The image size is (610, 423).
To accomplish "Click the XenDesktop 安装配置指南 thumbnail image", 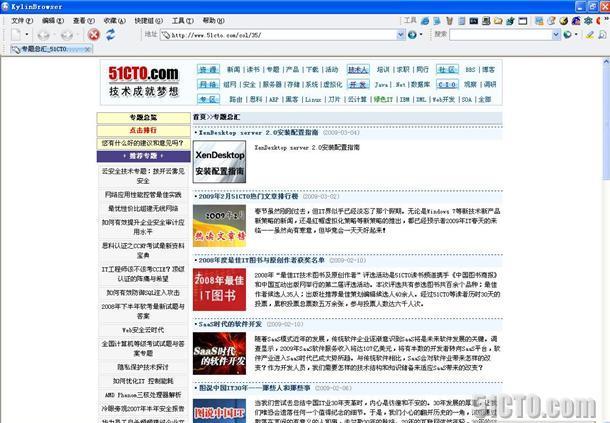I will 219,162.
